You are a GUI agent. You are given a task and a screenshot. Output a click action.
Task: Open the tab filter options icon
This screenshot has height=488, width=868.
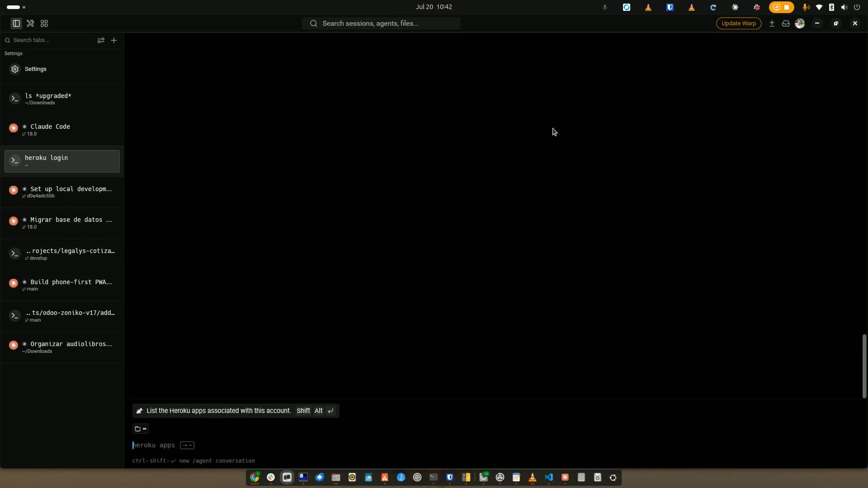point(101,40)
